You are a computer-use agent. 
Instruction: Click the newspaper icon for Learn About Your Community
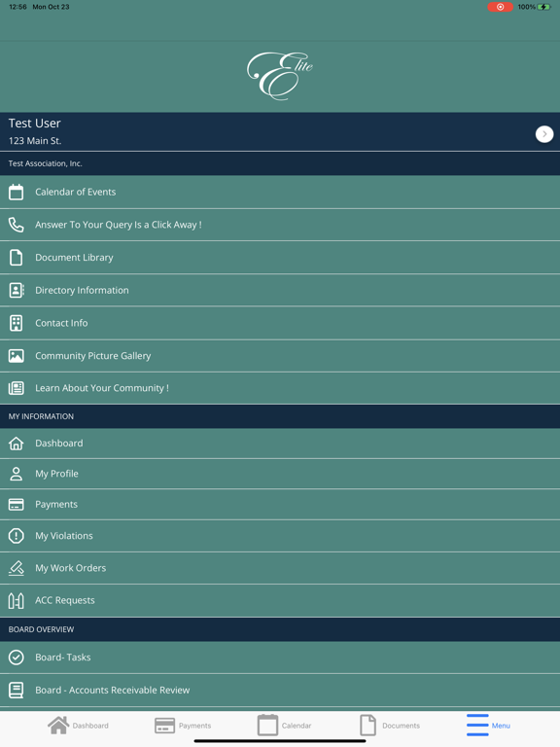[17, 388]
